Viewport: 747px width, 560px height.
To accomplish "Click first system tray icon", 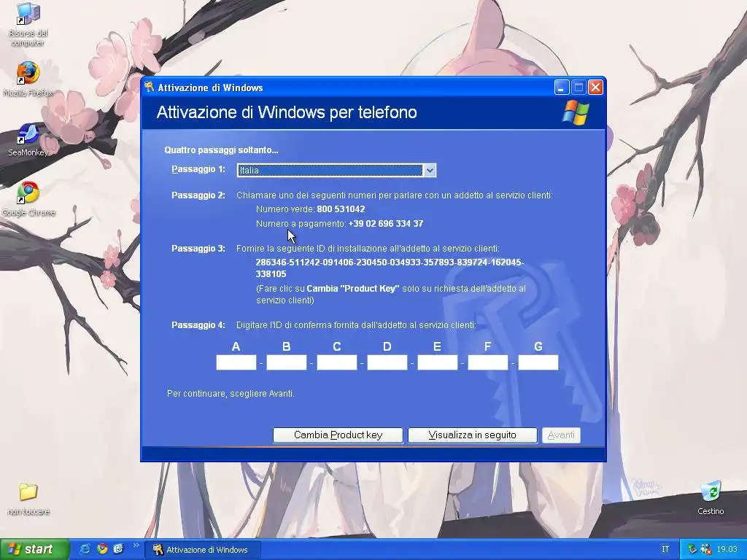I will [693, 550].
